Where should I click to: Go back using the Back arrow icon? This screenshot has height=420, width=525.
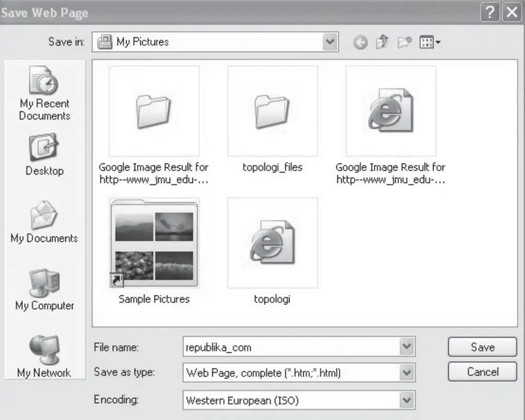361,43
